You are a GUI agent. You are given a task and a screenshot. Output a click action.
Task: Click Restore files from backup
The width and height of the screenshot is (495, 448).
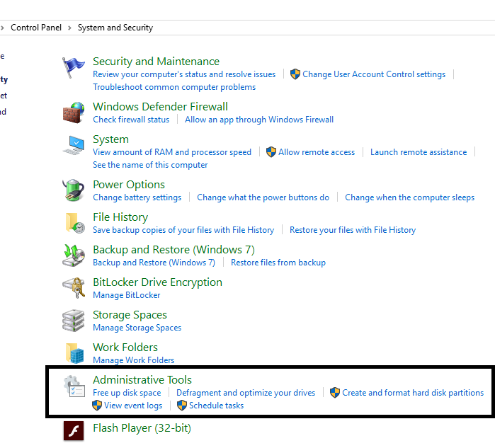click(278, 263)
